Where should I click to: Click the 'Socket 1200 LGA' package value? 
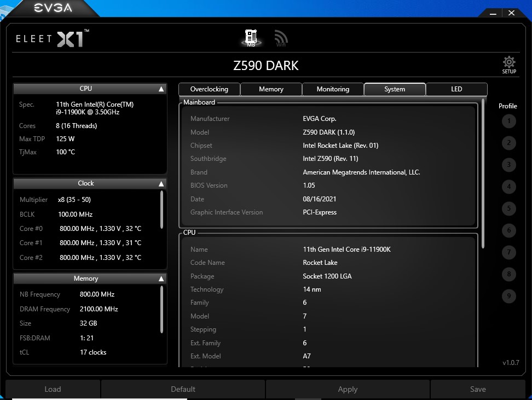tap(327, 276)
